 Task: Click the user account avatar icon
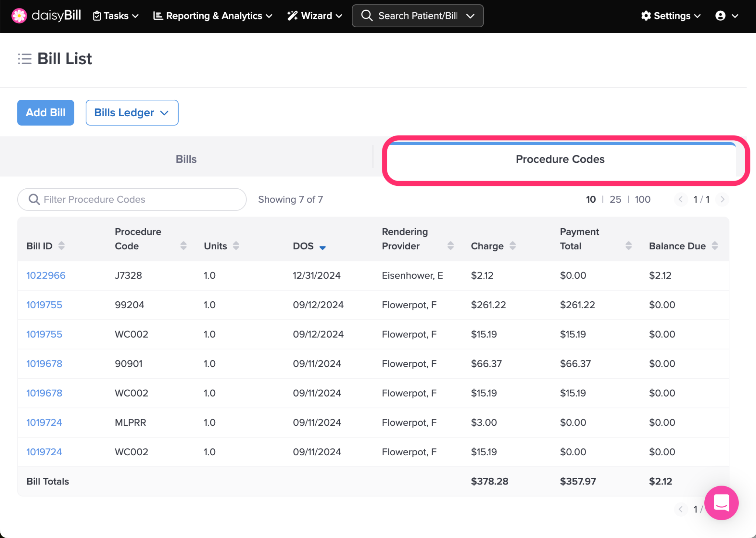pyautogui.click(x=720, y=16)
